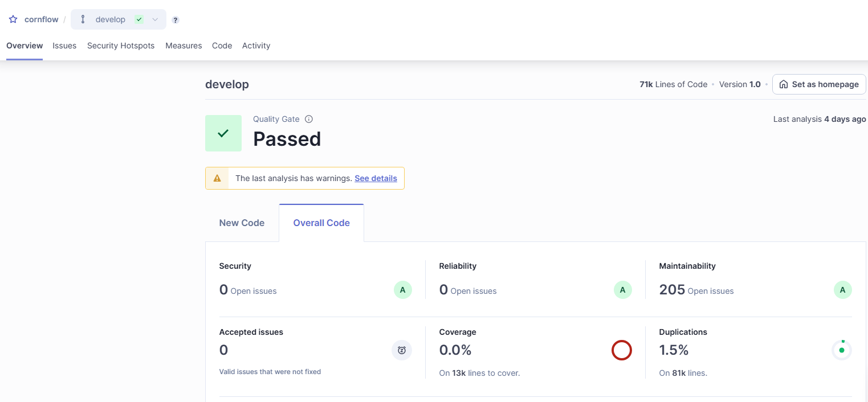Click the yellow warning triangle icon
This screenshot has height=402, width=868.
(x=217, y=178)
